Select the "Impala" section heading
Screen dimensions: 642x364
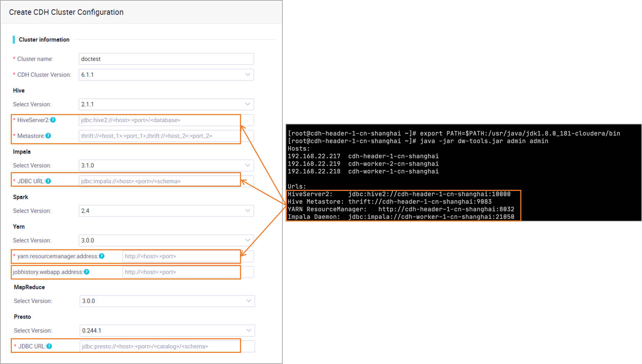(x=22, y=152)
